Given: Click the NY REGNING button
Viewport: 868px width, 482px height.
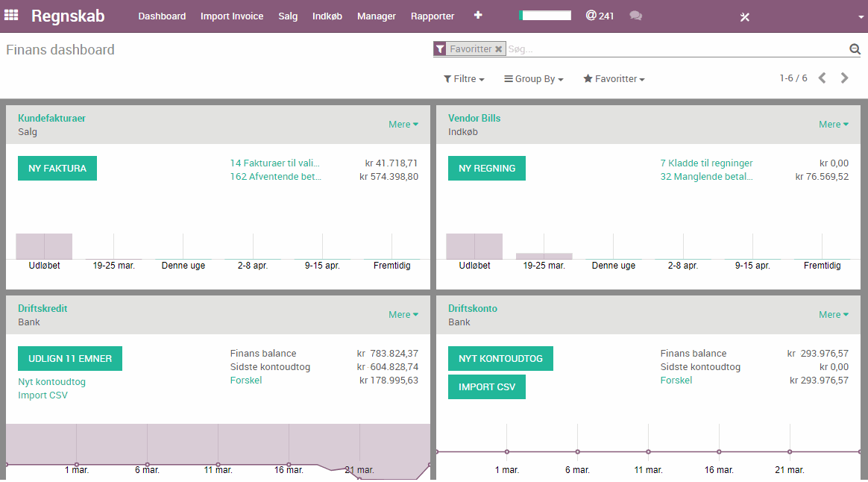Looking at the screenshot, I should coord(487,169).
